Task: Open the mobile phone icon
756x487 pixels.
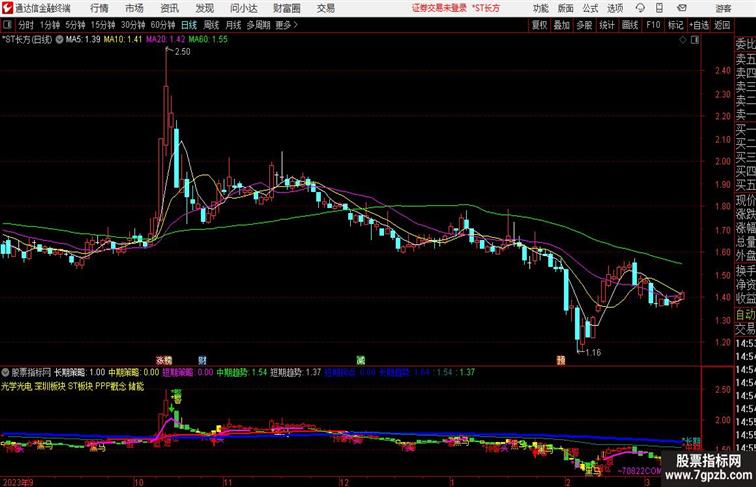Action: point(660,8)
